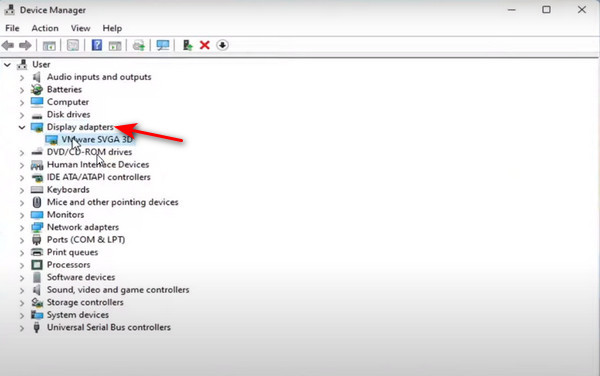The width and height of the screenshot is (600, 376).
Task: Click the Disable device down-arrow icon
Action: pyautogui.click(x=222, y=45)
